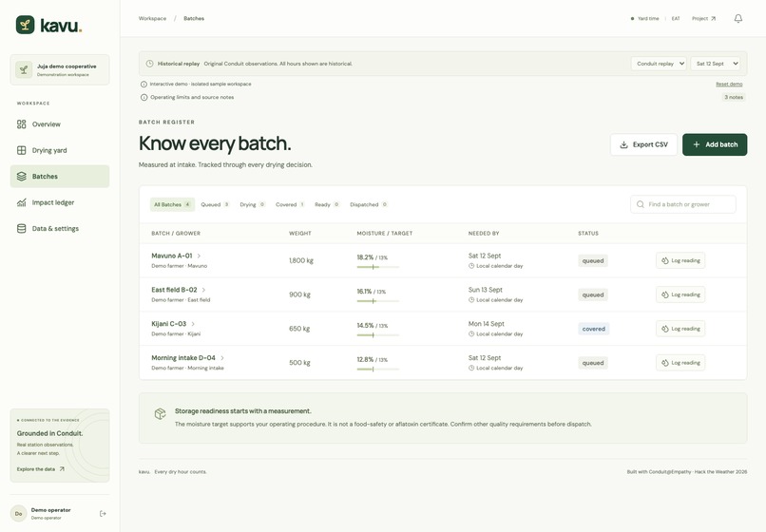
Task: Click the kavu sprout logo icon
Action: [x=25, y=25]
